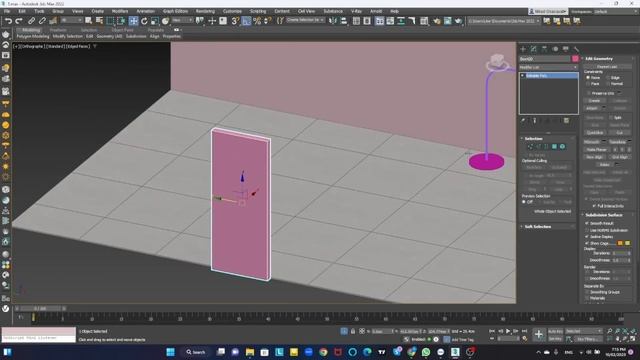The width and height of the screenshot is (640, 360).
Task: Toggle the Percent Snap button
Action: pos(257,21)
